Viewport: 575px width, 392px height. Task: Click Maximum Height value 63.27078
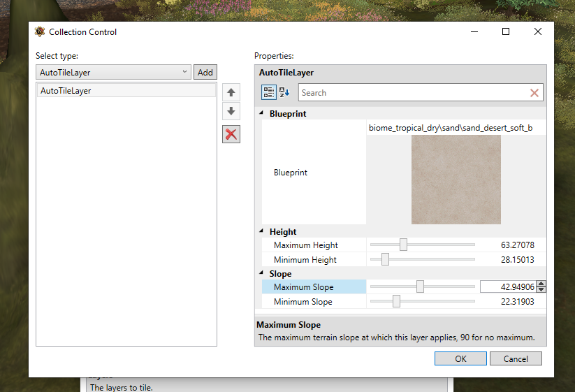point(518,245)
